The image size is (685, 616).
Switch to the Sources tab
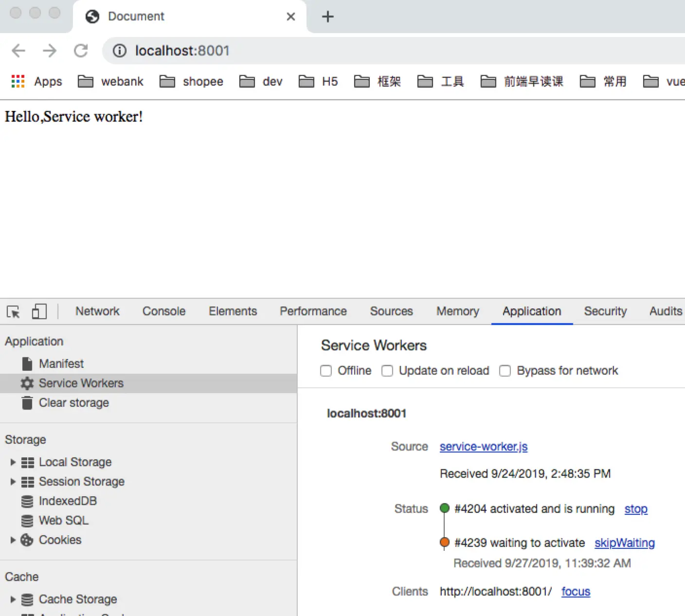(392, 311)
